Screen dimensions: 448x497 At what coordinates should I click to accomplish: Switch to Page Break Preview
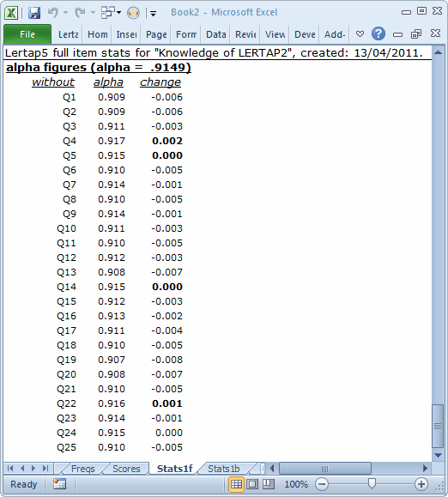pyautogui.click(x=269, y=484)
